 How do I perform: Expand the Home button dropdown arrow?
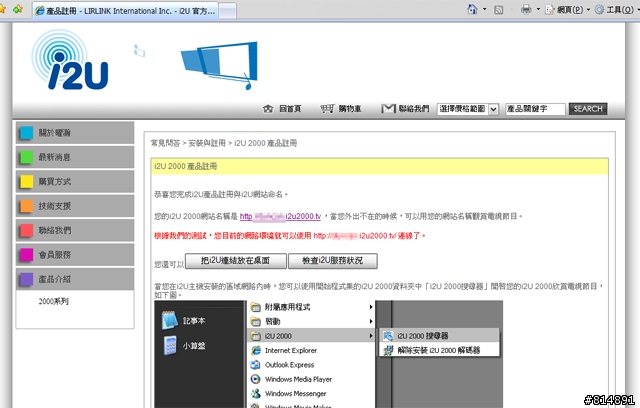click(484, 9)
